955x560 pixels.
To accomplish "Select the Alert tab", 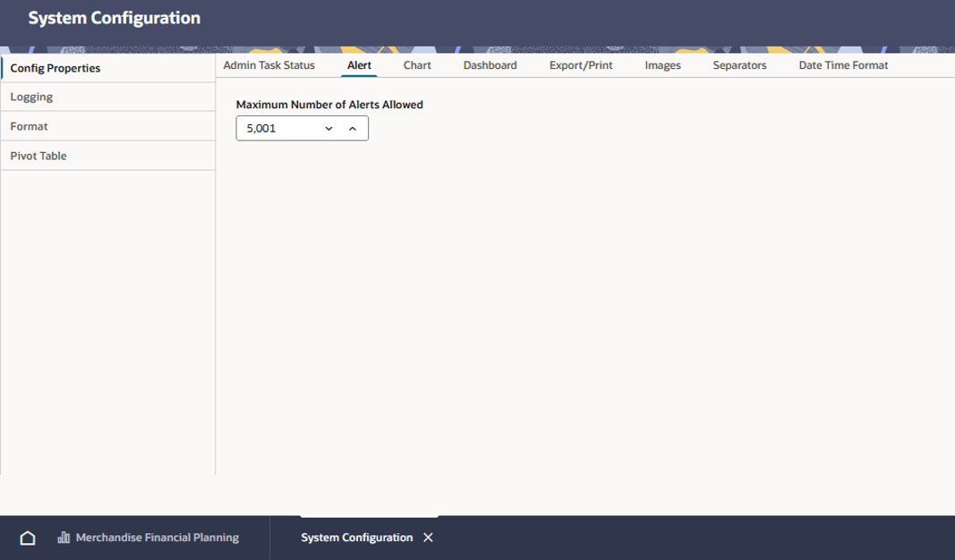I will pyautogui.click(x=359, y=65).
